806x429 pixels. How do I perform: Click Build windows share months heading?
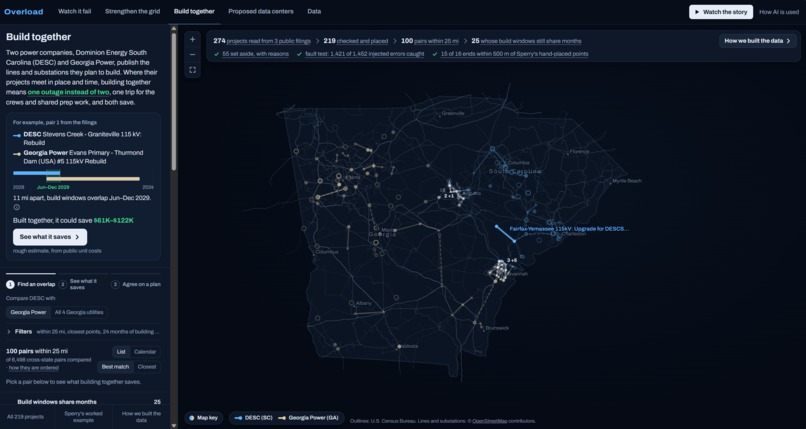57,402
